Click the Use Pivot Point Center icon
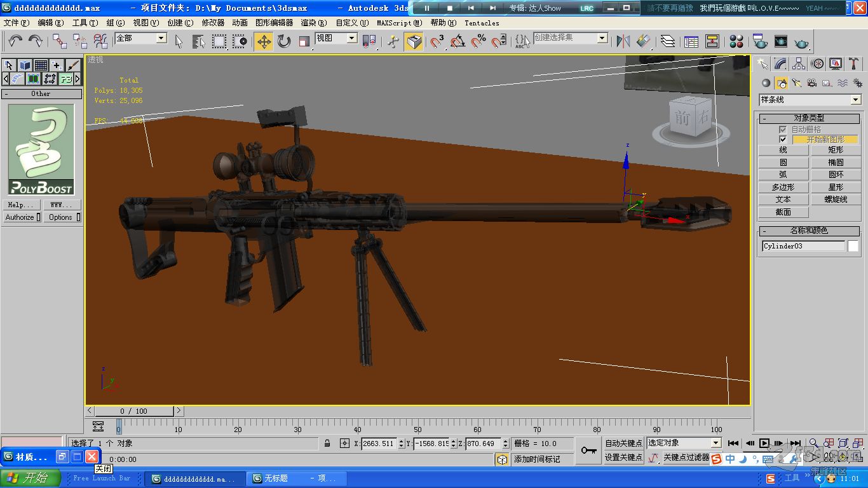868x488 pixels. pyautogui.click(x=369, y=41)
